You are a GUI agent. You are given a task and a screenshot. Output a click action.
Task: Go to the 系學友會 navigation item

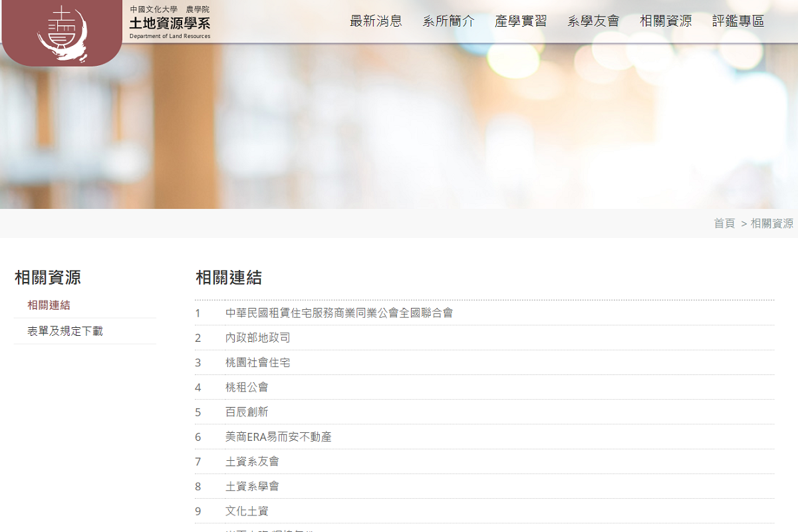pos(593,21)
